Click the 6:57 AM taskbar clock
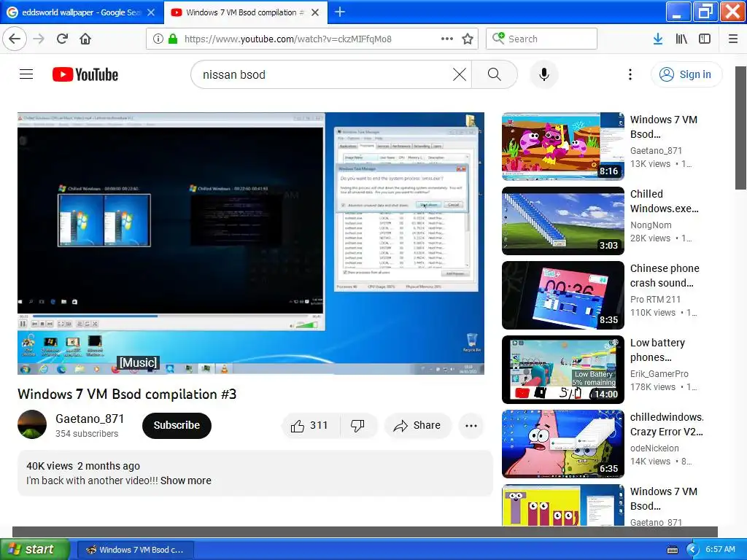 pos(720,549)
